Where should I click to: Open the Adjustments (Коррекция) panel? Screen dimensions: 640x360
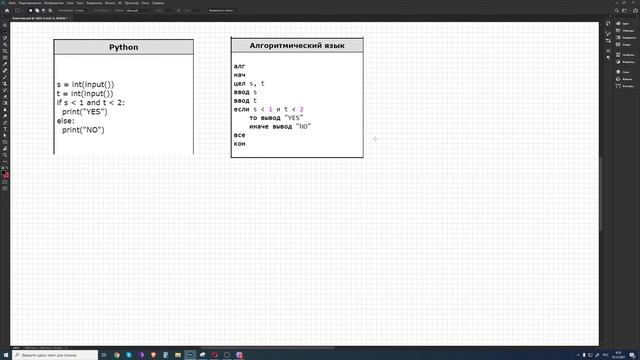[x=625, y=62]
